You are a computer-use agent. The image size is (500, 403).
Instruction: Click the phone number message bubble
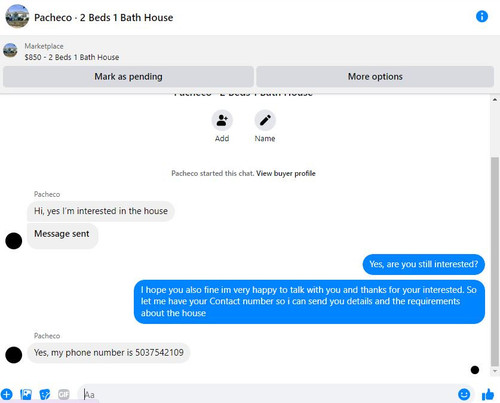109,353
